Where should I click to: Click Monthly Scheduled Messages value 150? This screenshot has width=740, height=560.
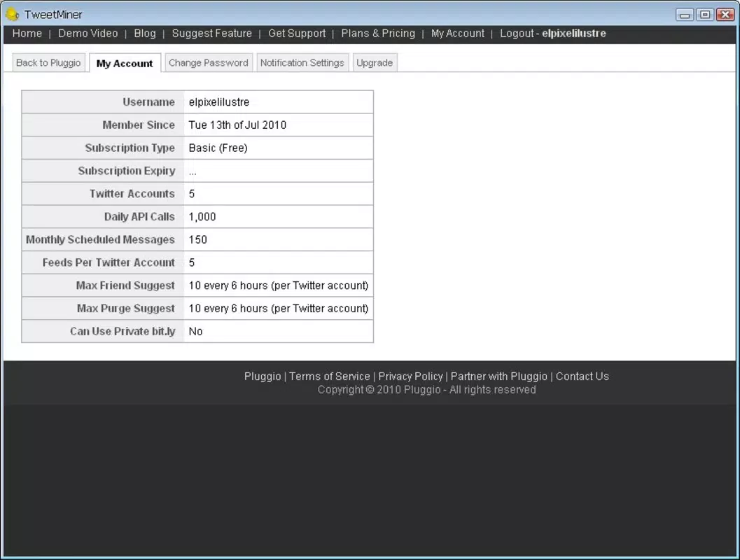pos(197,239)
